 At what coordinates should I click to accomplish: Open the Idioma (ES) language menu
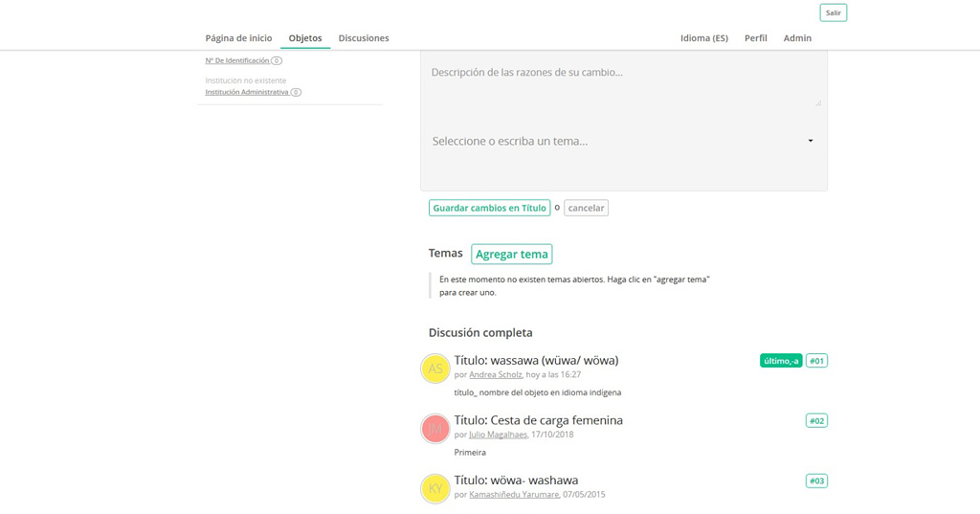click(703, 38)
